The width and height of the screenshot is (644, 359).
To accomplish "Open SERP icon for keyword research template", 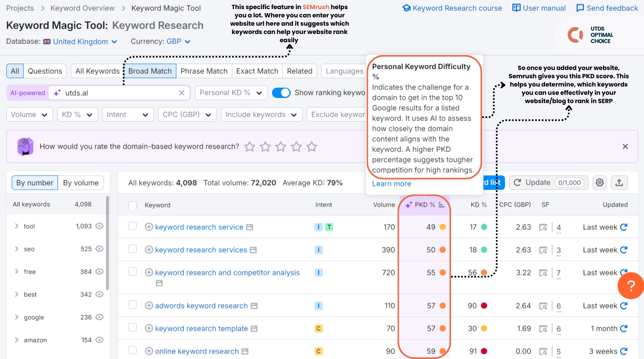I will coord(254,329).
